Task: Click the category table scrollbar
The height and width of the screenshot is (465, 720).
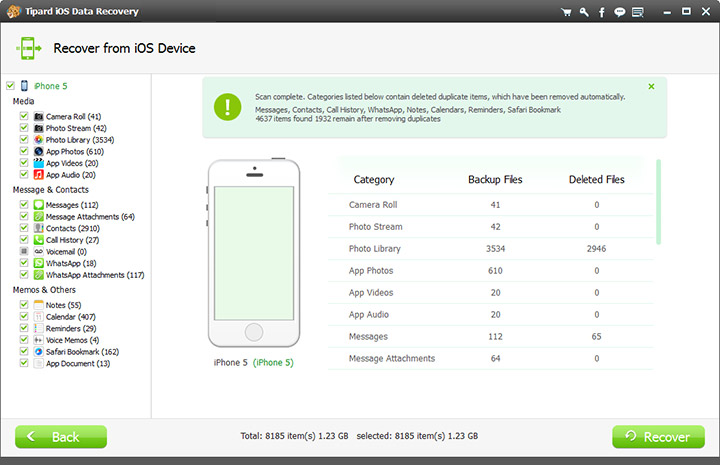Action: pyautogui.click(x=658, y=202)
